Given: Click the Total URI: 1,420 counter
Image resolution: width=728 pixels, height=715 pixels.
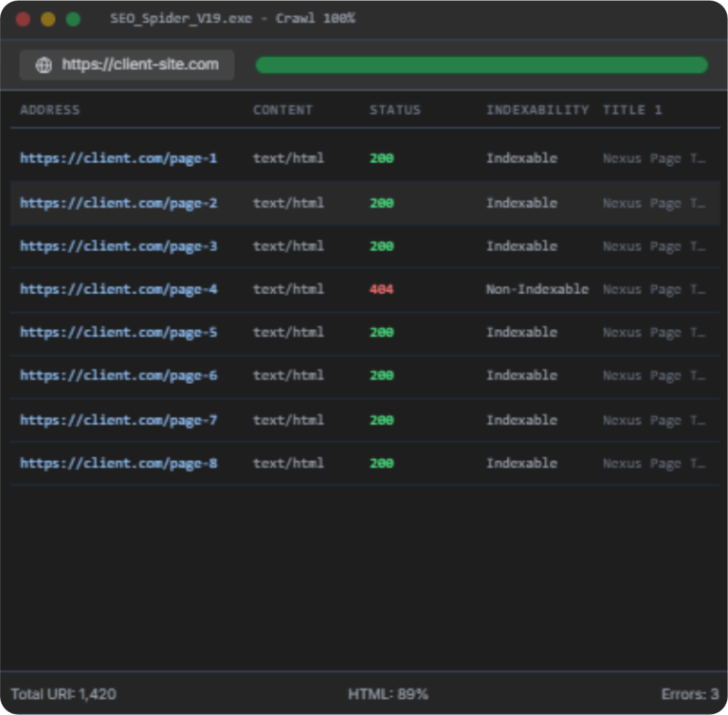Looking at the screenshot, I should pos(64,694).
